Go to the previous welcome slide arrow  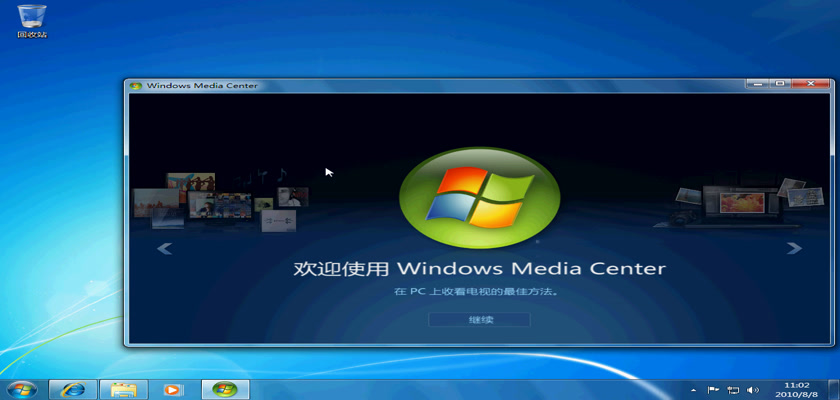tap(165, 248)
